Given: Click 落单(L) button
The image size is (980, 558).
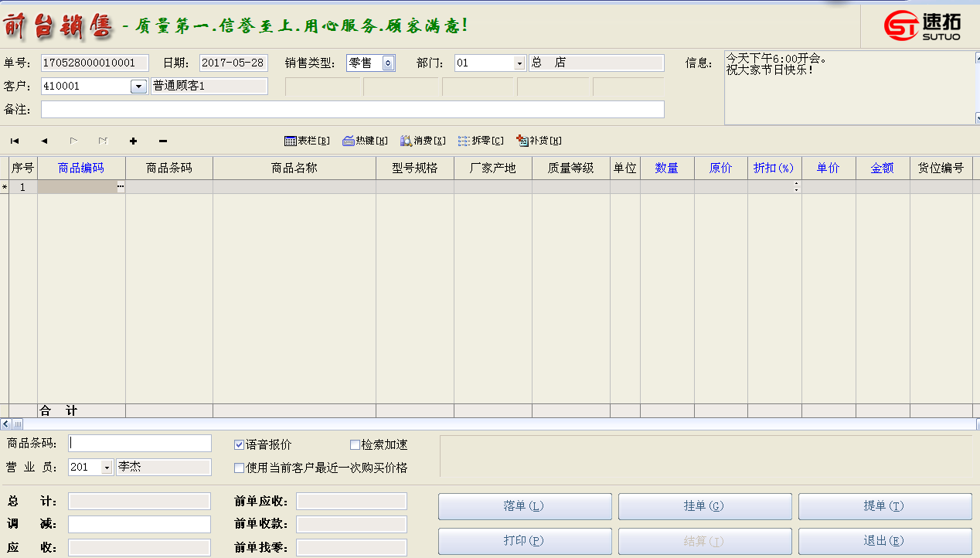Looking at the screenshot, I should 525,506.
